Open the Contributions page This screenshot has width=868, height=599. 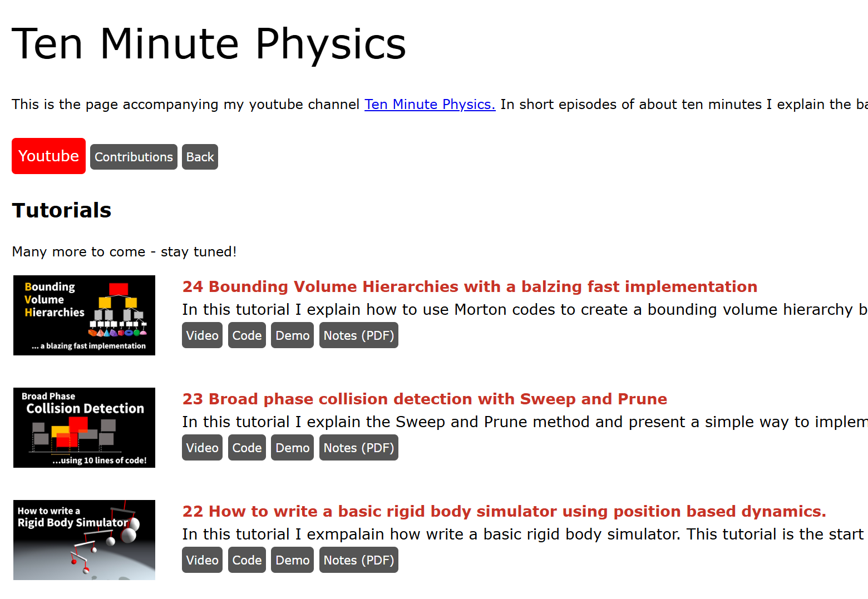[x=134, y=157]
